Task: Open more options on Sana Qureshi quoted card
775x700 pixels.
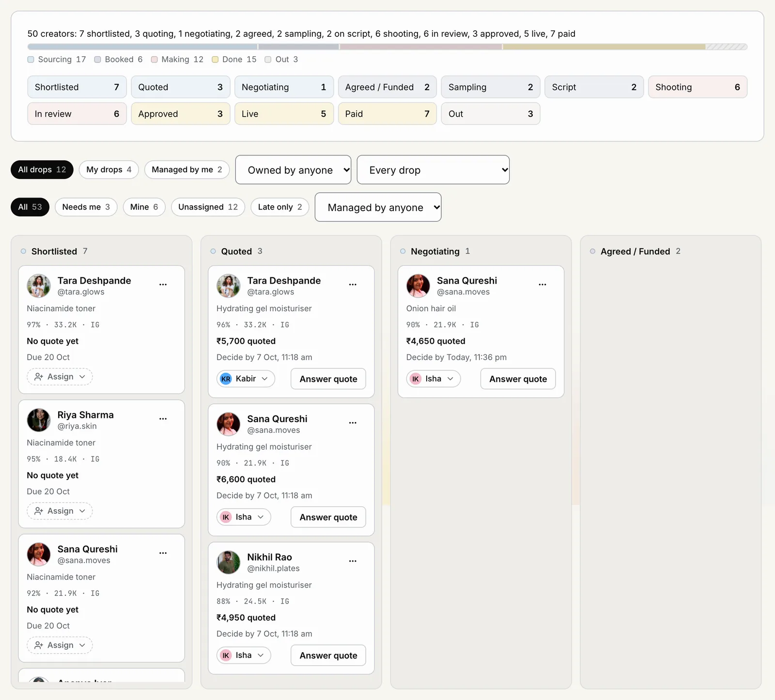Action: (353, 423)
